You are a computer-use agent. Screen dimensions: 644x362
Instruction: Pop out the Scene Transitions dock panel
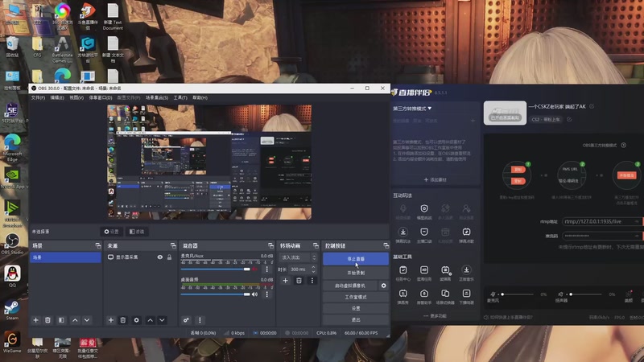pyautogui.click(x=316, y=245)
